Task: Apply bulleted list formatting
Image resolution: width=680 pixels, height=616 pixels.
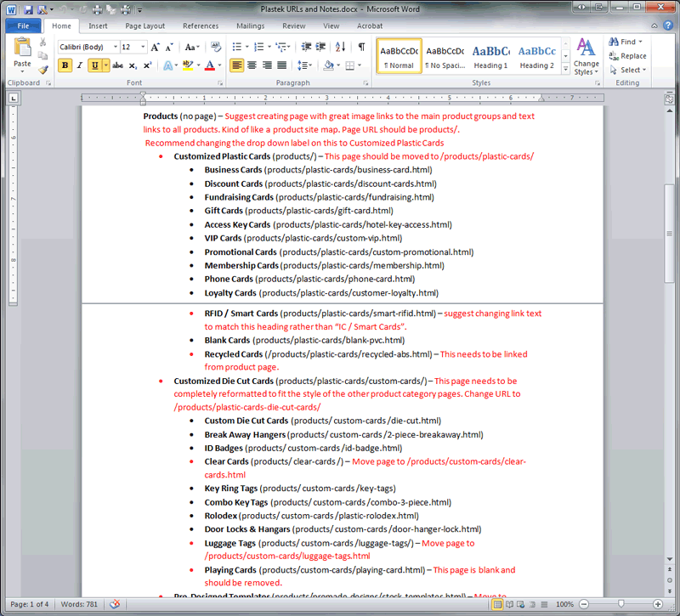Action: tap(237, 47)
